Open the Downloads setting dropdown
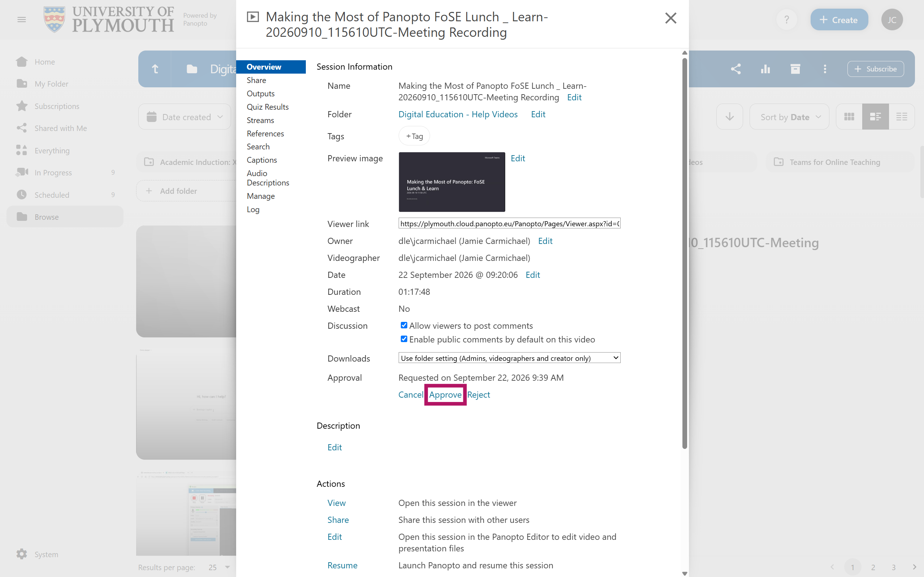 (509, 358)
